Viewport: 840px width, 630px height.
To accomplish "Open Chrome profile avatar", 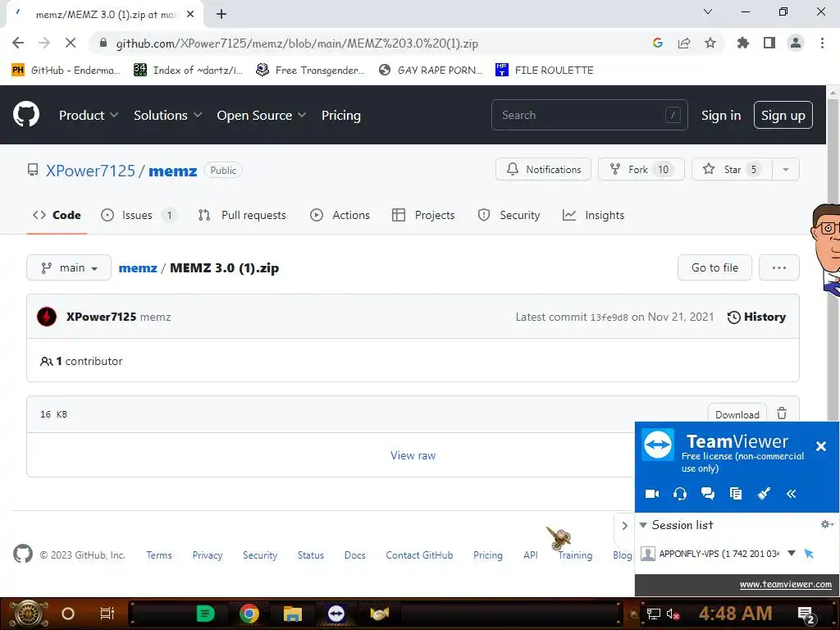I will pos(796,43).
